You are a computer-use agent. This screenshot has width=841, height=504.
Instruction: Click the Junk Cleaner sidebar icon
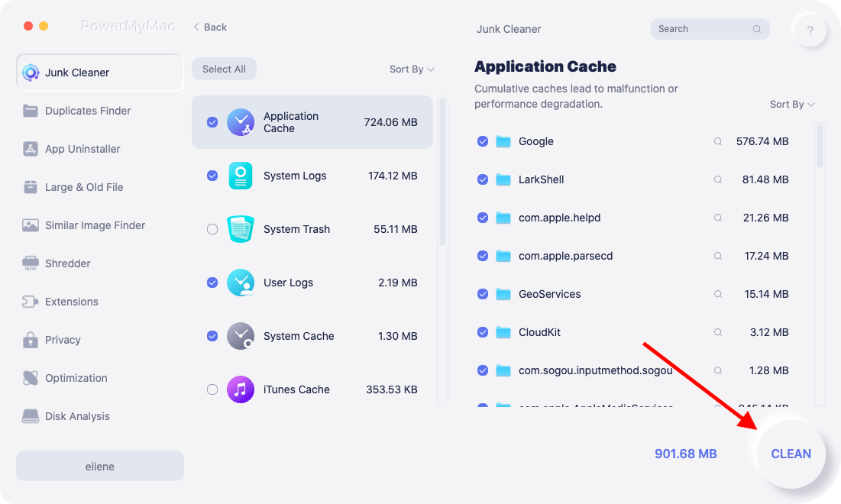click(31, 73)
